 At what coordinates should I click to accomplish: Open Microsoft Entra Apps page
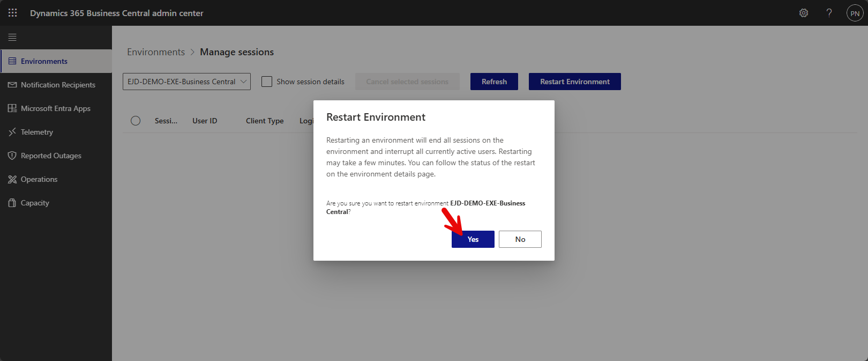[x=56, y=108]
